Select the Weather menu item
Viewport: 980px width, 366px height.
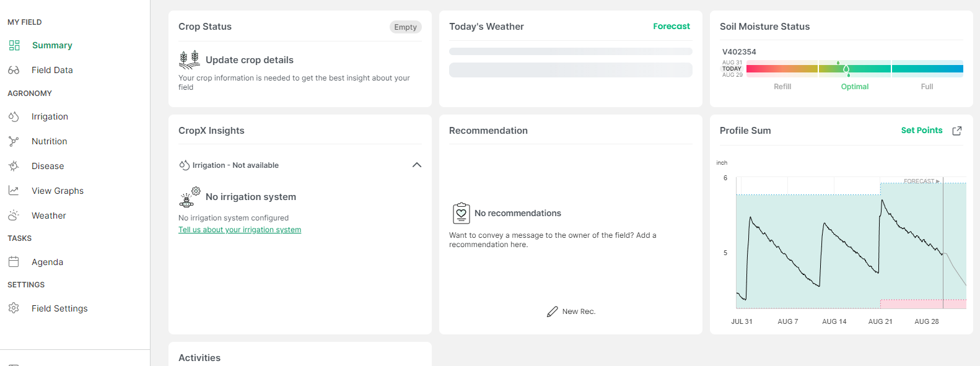coord(49,216)
